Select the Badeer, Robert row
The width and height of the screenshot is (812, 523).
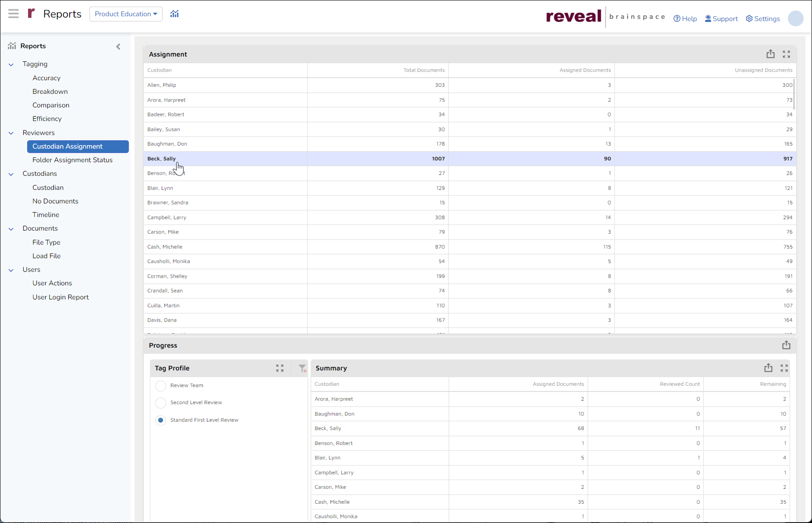coord(470,115)
